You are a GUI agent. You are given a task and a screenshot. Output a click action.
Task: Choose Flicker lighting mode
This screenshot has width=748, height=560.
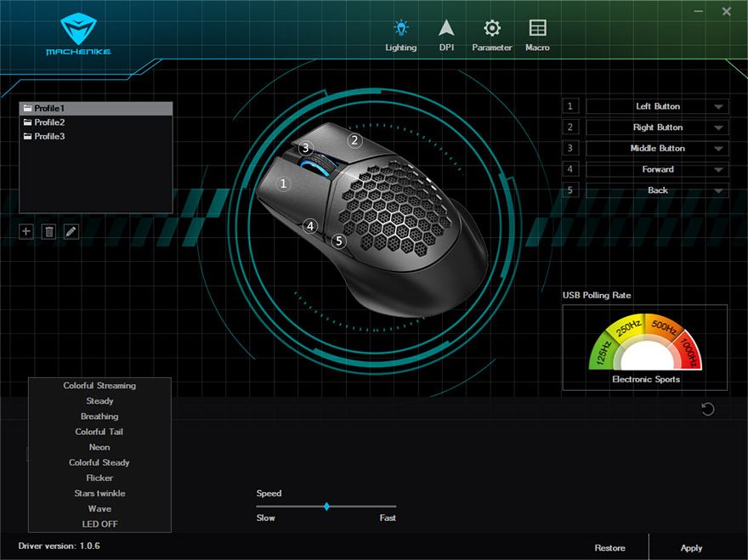[x=99, y=478]
